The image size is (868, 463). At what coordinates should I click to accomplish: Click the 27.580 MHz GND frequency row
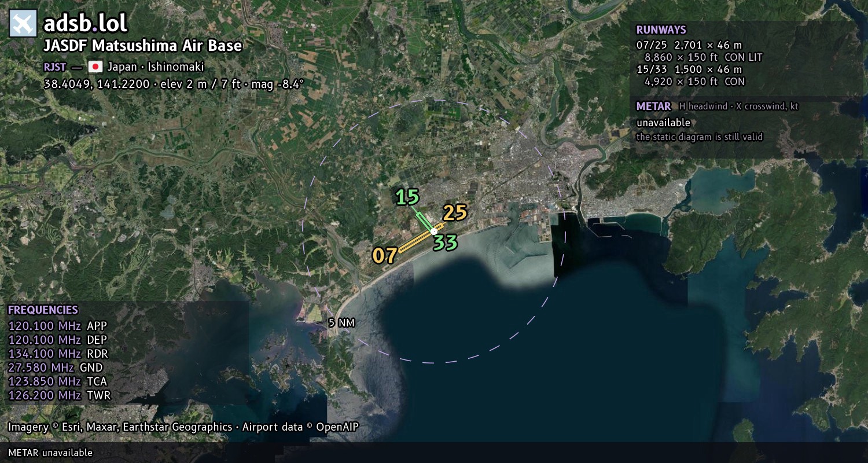click(x=56, y=368)
